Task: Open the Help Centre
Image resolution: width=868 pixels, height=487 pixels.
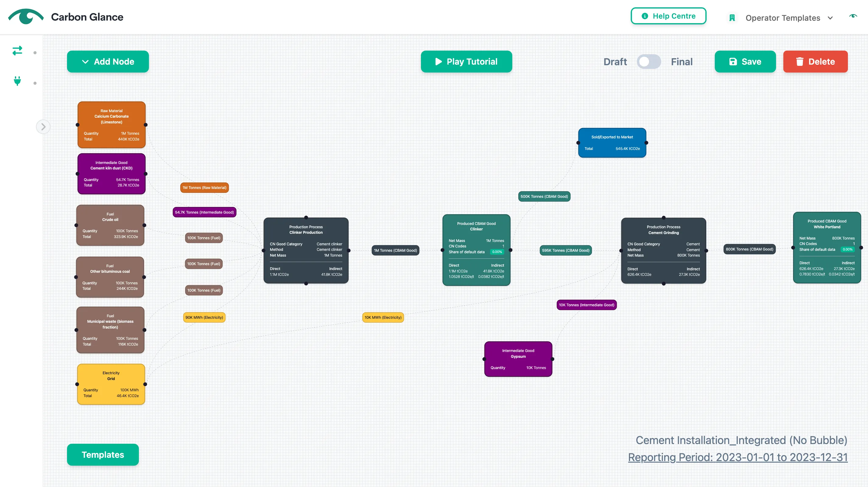Action: pyautogui.click(x=669, y=16)
